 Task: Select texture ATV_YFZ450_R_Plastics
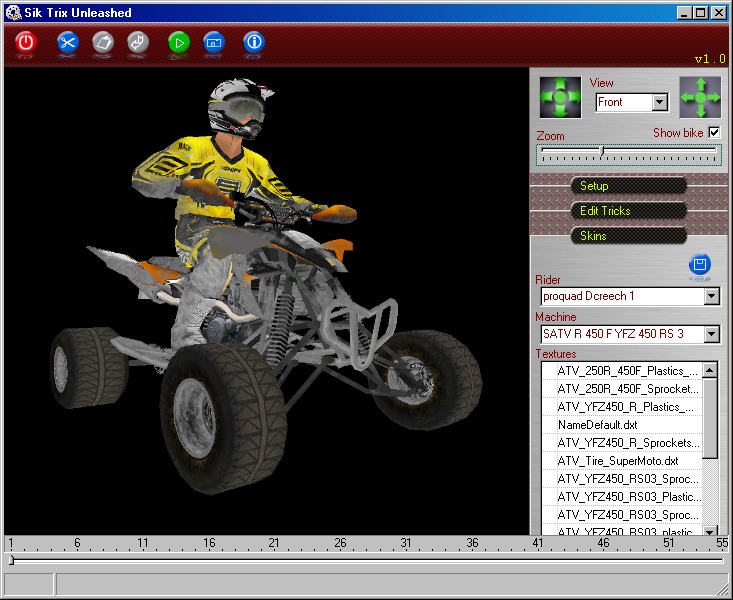click(623, 407)
